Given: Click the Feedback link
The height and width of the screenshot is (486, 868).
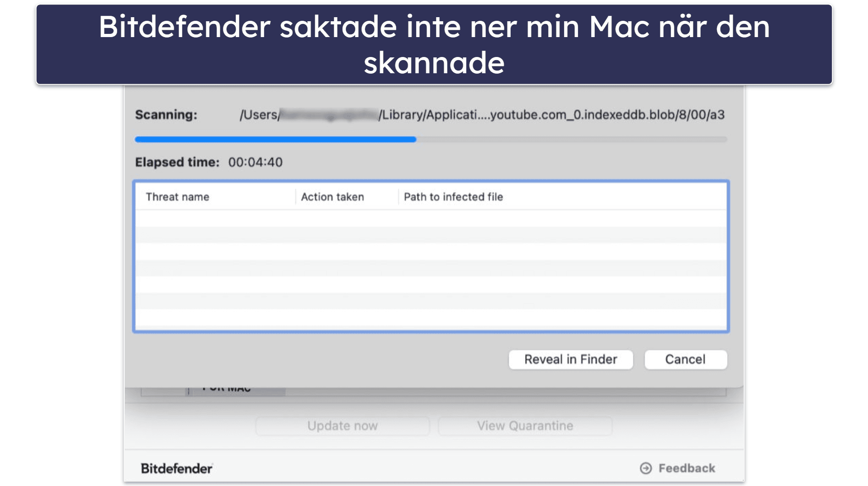Looking at the screenshot, I should point(677,468).
